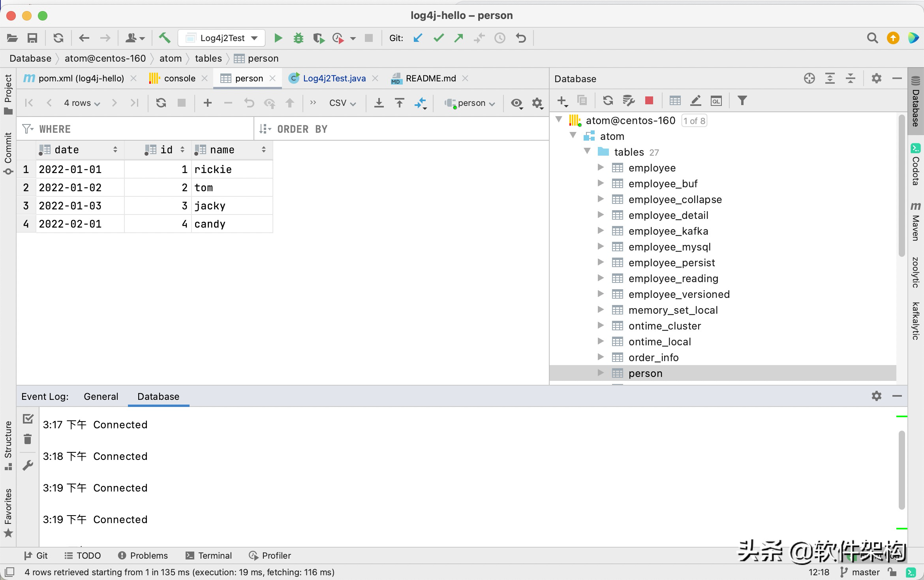Screen dimensions: 924x580
Task: Click the database settings gear icon
Action: click(x=877, y=78)
